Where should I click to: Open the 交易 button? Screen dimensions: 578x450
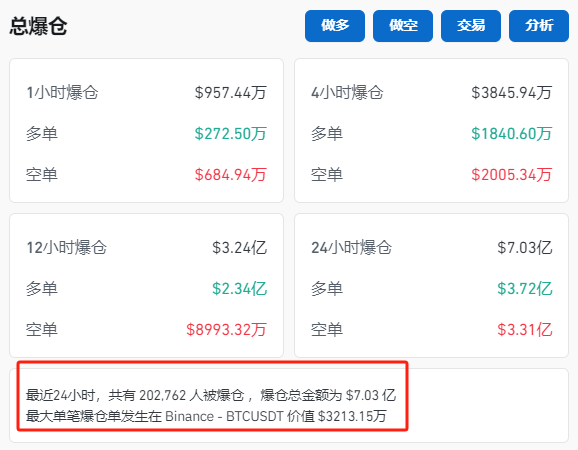click(471, 26)
